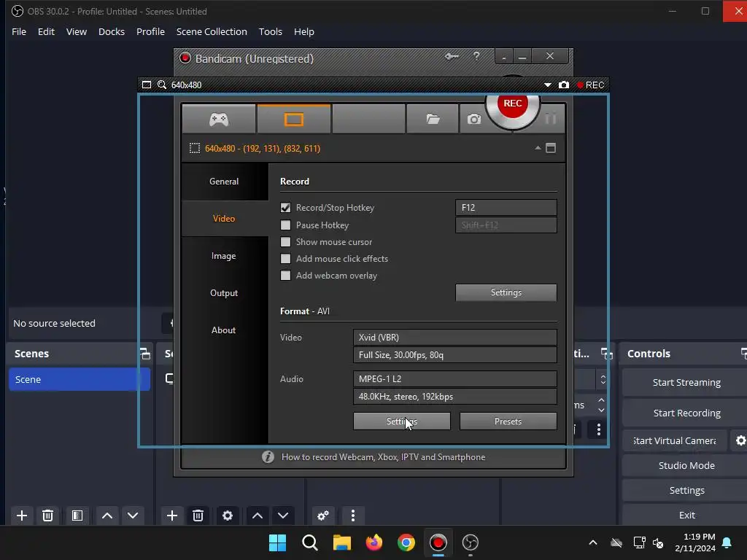Click How to record Webcam, Xbox link
Viewport: 747px width, 560px height.
pos(383,457)
